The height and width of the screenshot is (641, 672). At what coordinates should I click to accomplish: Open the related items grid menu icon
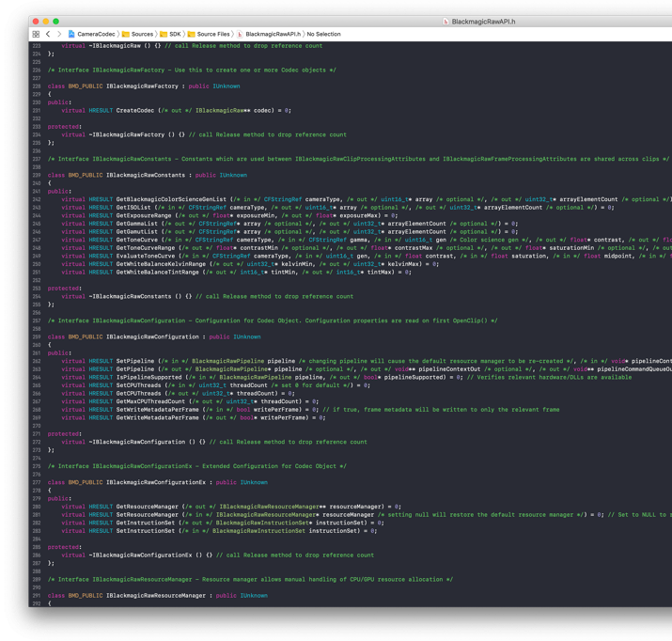(x=36, y=34)
